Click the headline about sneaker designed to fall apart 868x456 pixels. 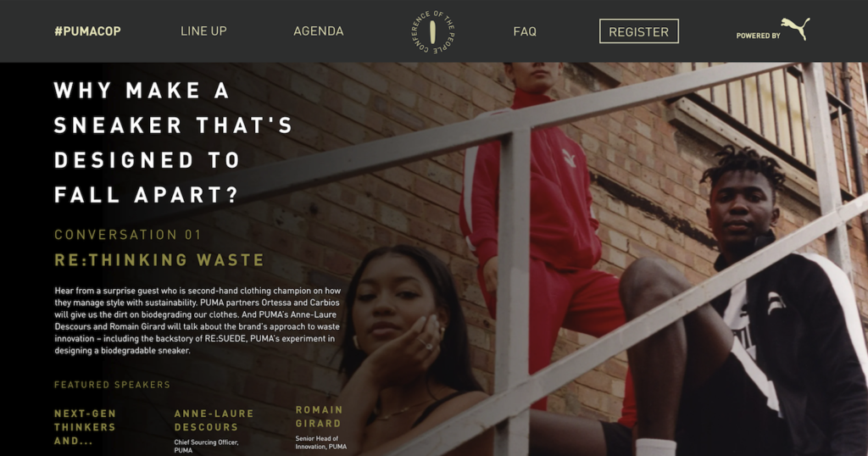(173, 142)
